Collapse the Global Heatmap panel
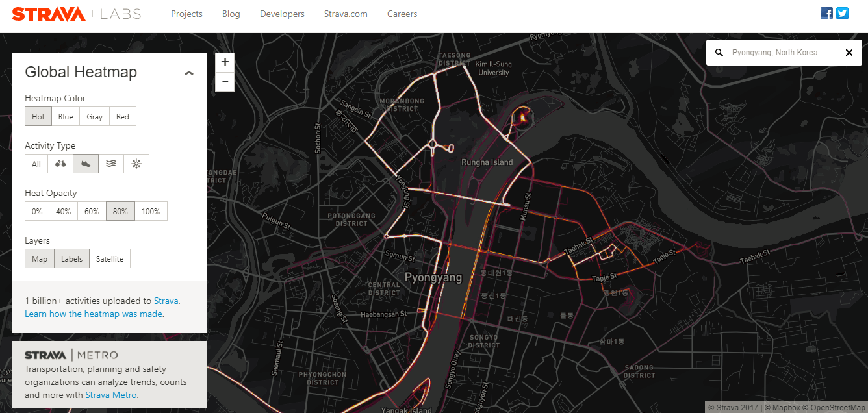This screenshot has height=413, width=868. point(189,73)
